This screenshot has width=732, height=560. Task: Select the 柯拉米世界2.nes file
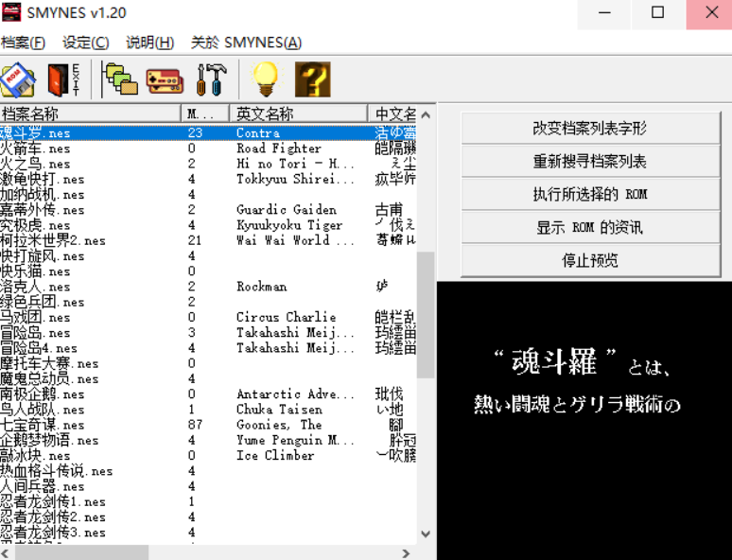(x=53, y=240)
